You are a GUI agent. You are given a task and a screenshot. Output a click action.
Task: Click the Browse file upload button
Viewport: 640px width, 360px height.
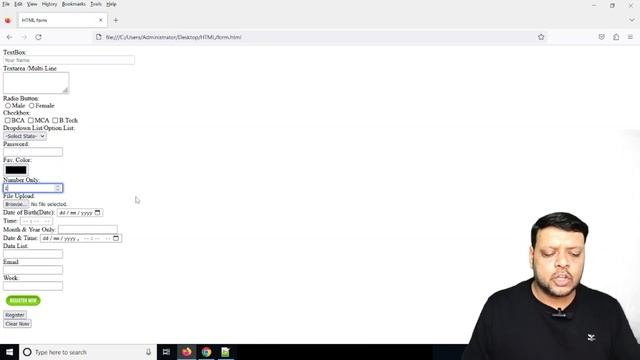[16, 204]
